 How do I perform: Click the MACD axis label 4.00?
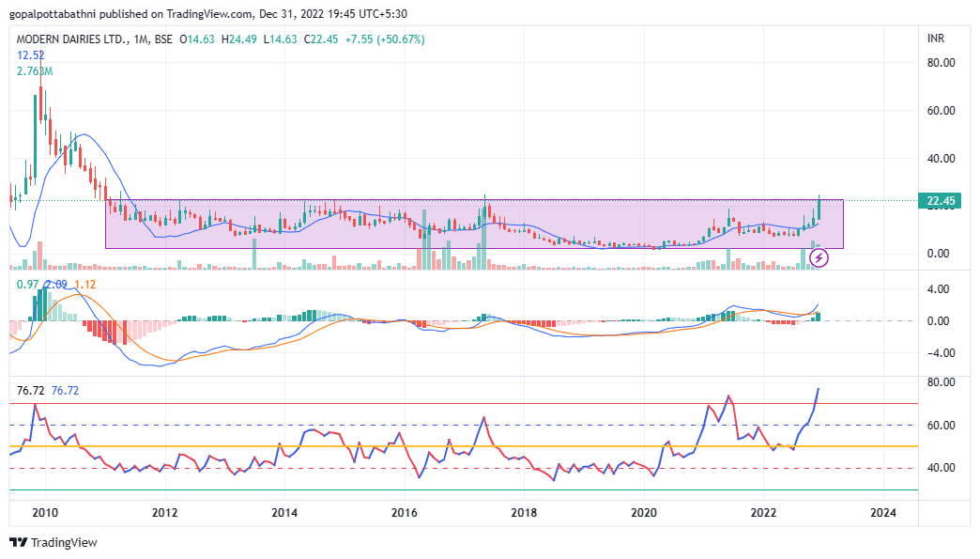938,289
